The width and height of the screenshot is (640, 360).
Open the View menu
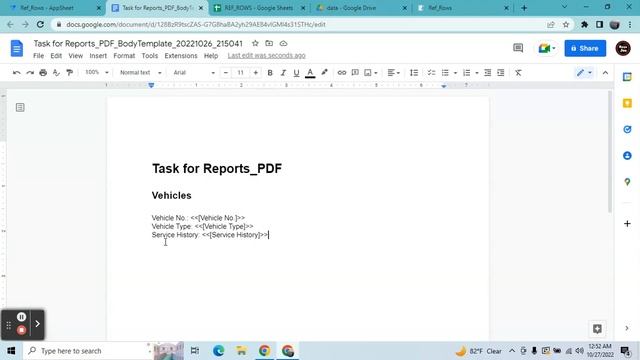[x=76, y=56]
